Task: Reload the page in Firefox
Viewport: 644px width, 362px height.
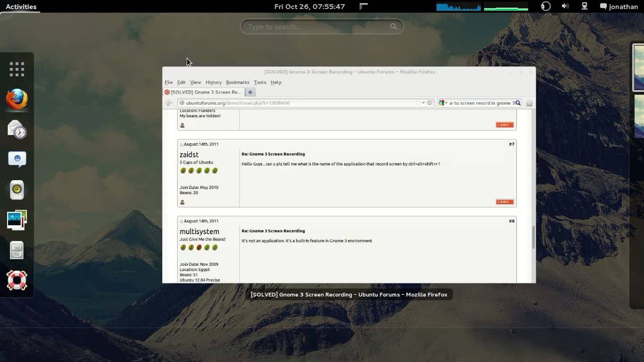Action: tap(430, 103)
